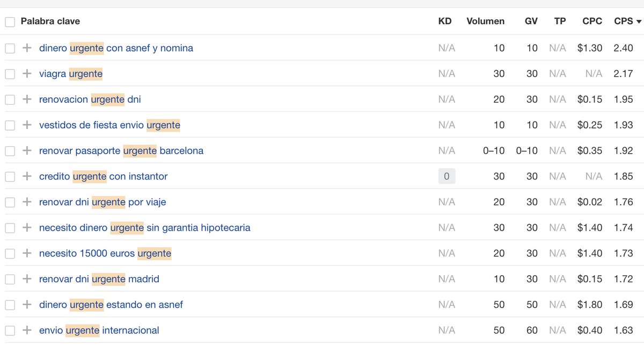This screenshot has width=644, height=345.
Task: Click the CPS value '2.17'
Action: (624, 74)
